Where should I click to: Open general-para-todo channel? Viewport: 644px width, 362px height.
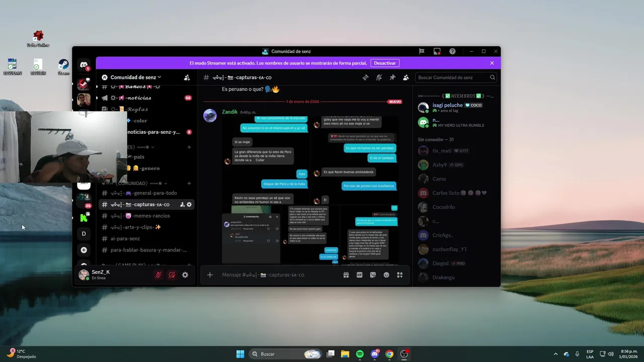click(x=146, y=193)
